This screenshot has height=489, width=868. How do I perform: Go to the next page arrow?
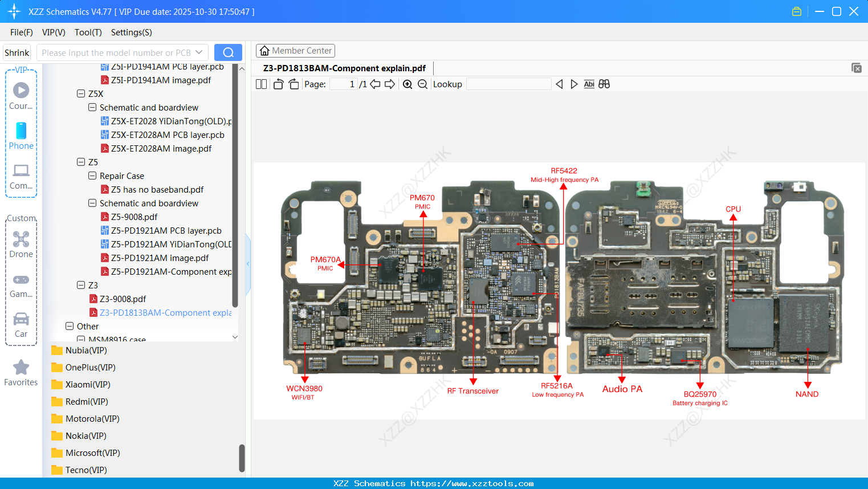pos(390,84)
